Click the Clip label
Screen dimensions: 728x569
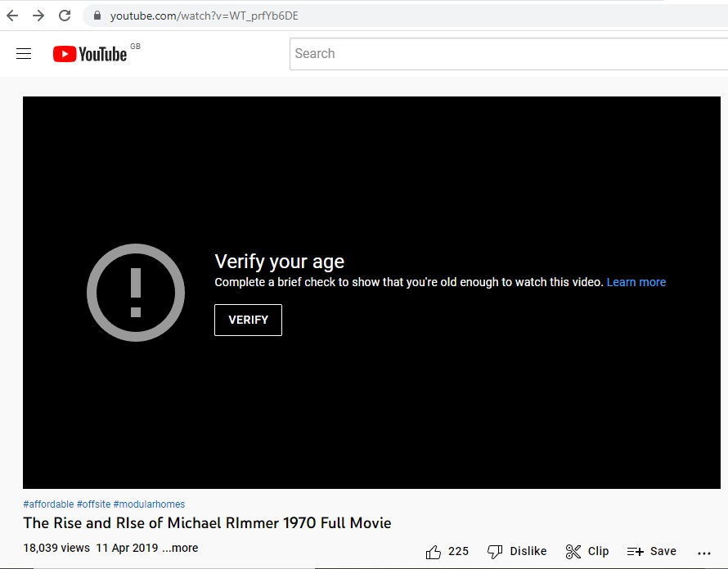(598, 551)
